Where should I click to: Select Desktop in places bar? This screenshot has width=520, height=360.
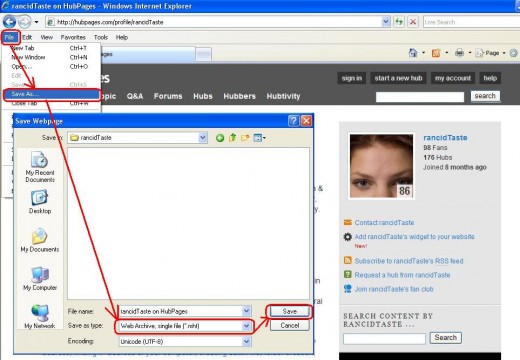[x=40, y=202]
